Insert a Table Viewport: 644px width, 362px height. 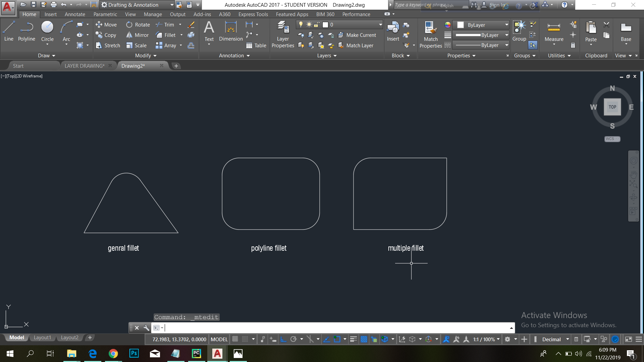(x=256, y=45)
